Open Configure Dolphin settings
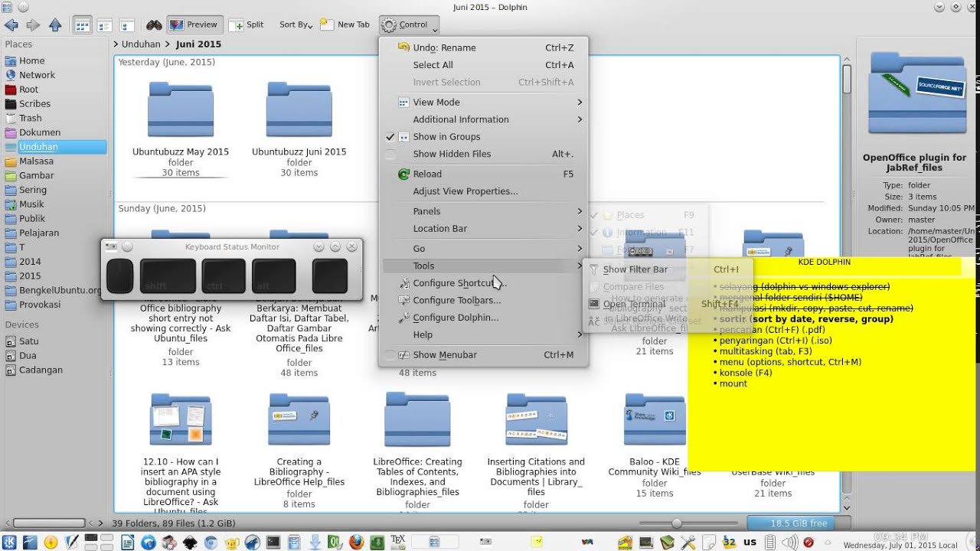 [x=484, y=318]
